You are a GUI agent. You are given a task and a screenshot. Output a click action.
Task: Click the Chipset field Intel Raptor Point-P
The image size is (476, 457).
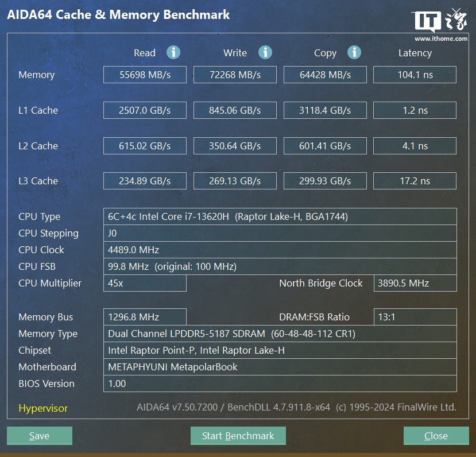[x=280, y=350]
